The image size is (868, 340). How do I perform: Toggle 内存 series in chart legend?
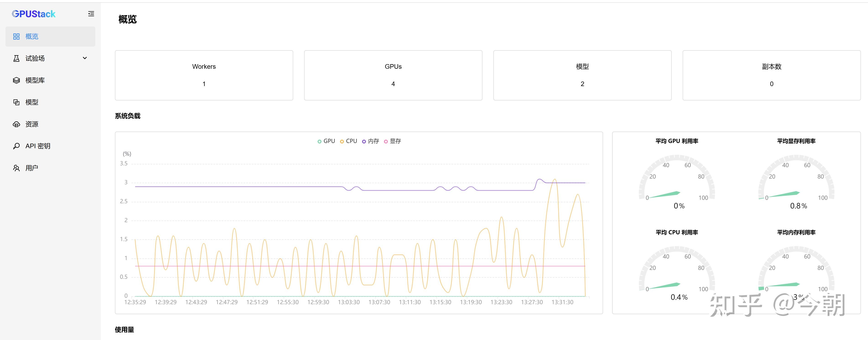point(370,141)
